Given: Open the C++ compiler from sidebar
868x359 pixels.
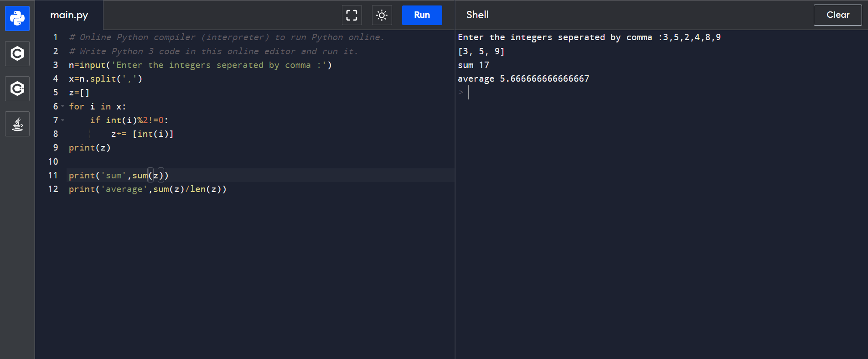Looking at the screenshot, I should tap(17, 88).
